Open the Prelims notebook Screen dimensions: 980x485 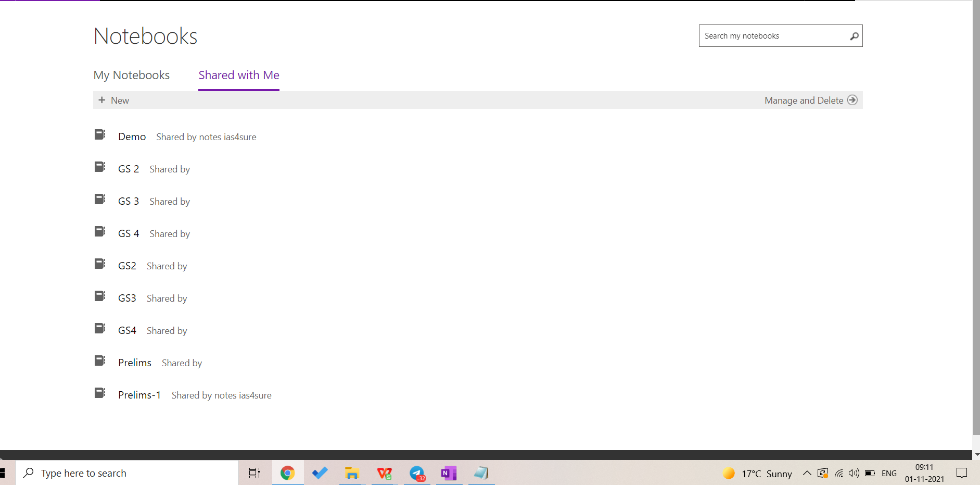coord(134,363)
